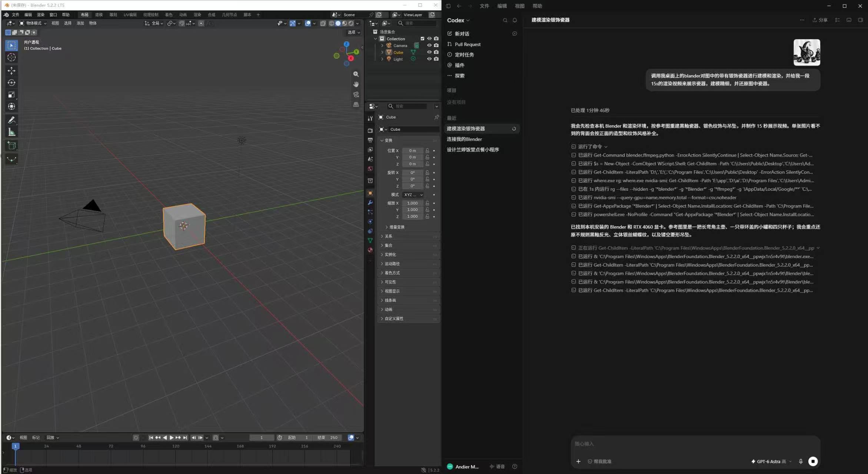Open Modifiers wrench tab in properties

[x=370, y=203]
